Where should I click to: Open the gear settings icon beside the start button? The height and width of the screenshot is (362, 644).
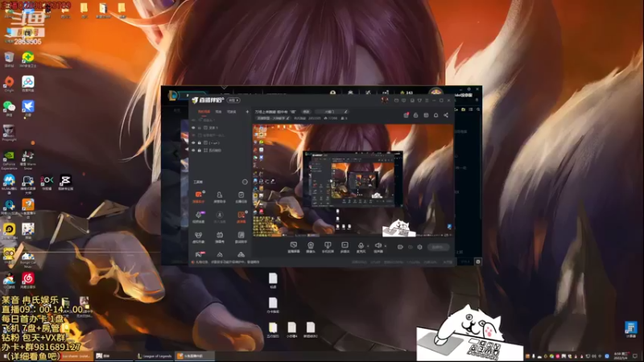[x=419, y=247]
